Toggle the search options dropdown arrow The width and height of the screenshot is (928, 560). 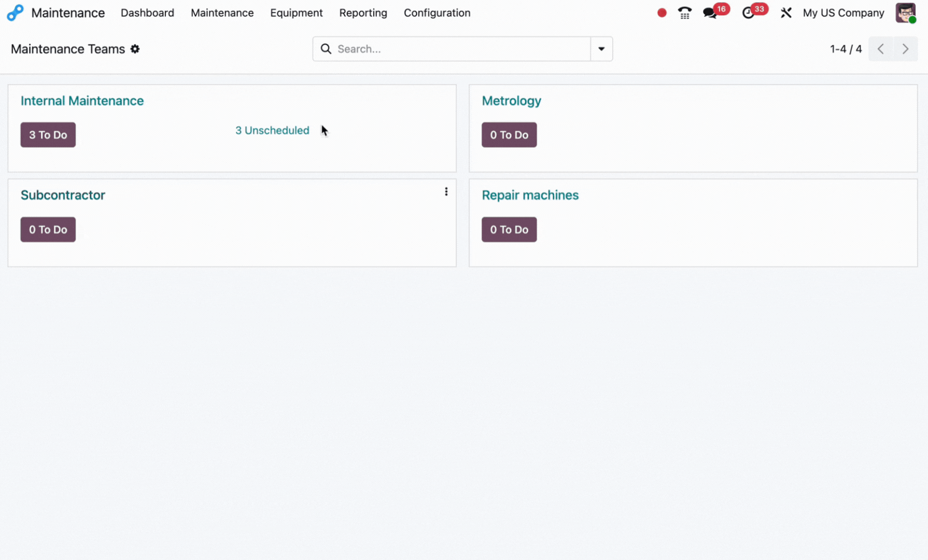point(601,49)
